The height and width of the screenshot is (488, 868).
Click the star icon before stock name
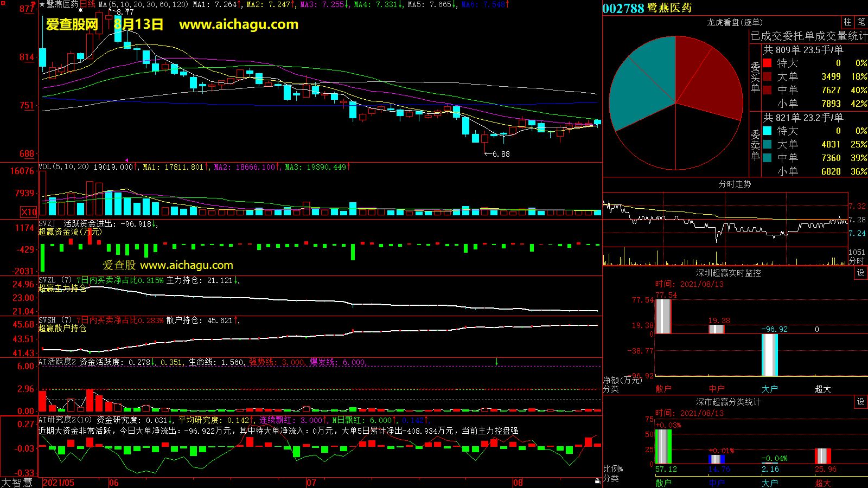pos(42,4)
